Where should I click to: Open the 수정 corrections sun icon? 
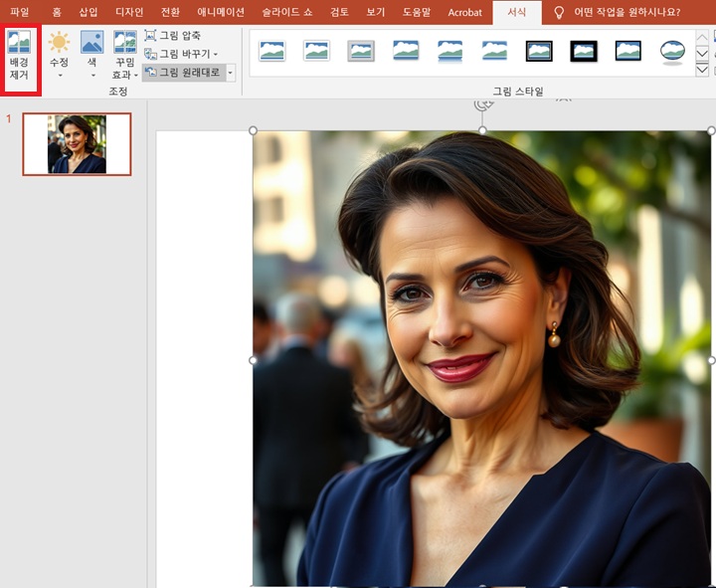click(60, 42)
